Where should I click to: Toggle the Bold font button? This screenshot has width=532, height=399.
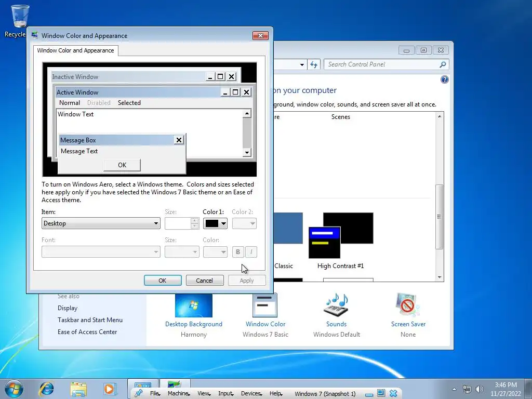pyautogui.click(x=238, y=252)
